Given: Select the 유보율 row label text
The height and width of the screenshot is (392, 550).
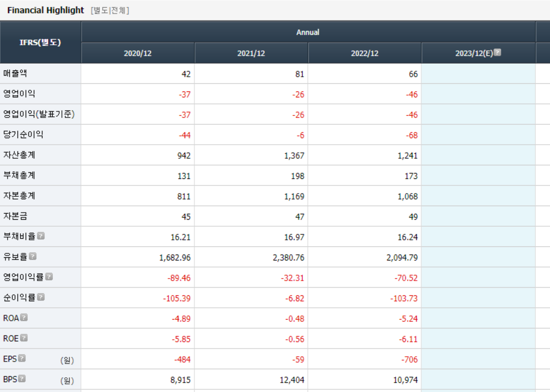Looking at the screenshot, I should click(15, 257).
